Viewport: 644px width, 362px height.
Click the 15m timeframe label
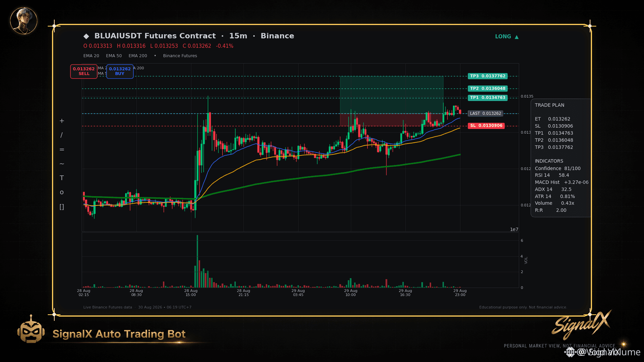tap(238, 36)
